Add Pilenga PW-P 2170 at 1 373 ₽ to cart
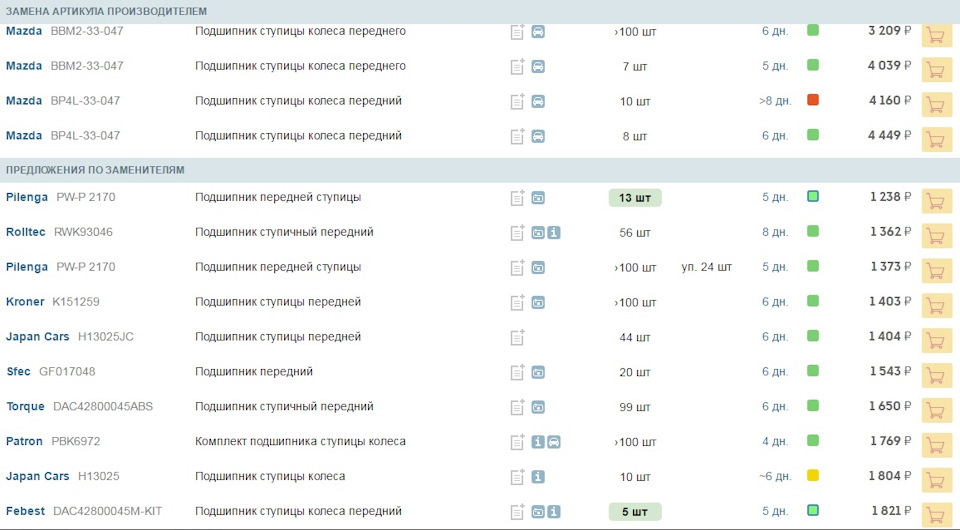Image resolution: width=960 pixels, height=530 pixels. tap(937, 272)
